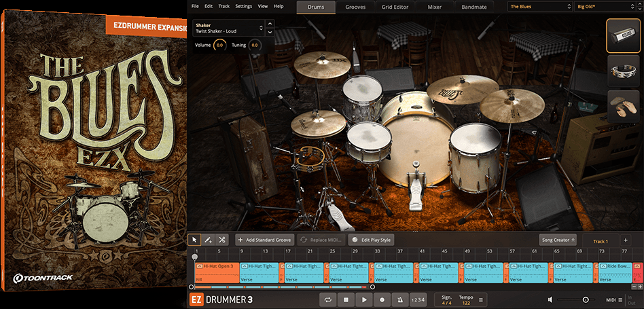This screenshot has height=309, width=644.
Task: Switch to the Grooves tab
Action: (356, 7)
